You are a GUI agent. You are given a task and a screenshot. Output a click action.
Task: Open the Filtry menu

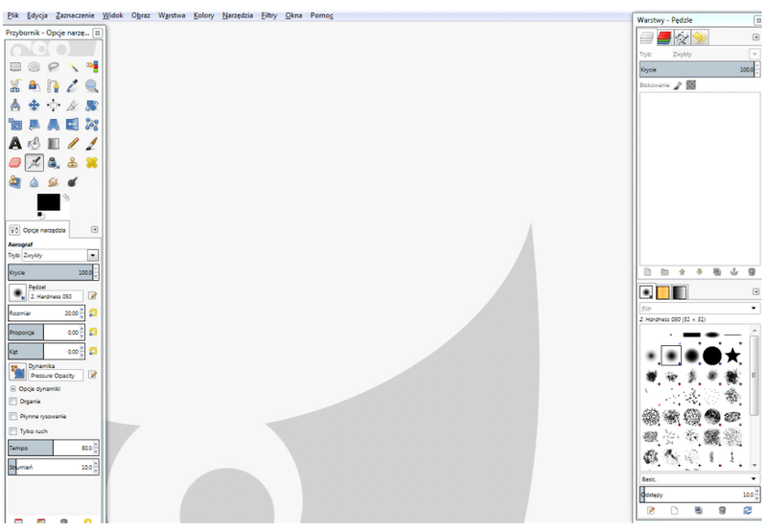pyautogui.click(x=269, y=15)
